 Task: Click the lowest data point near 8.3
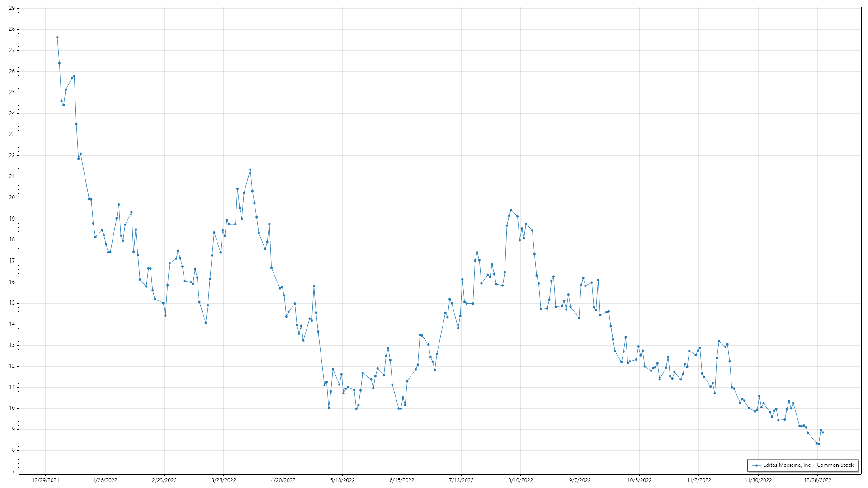818,444
